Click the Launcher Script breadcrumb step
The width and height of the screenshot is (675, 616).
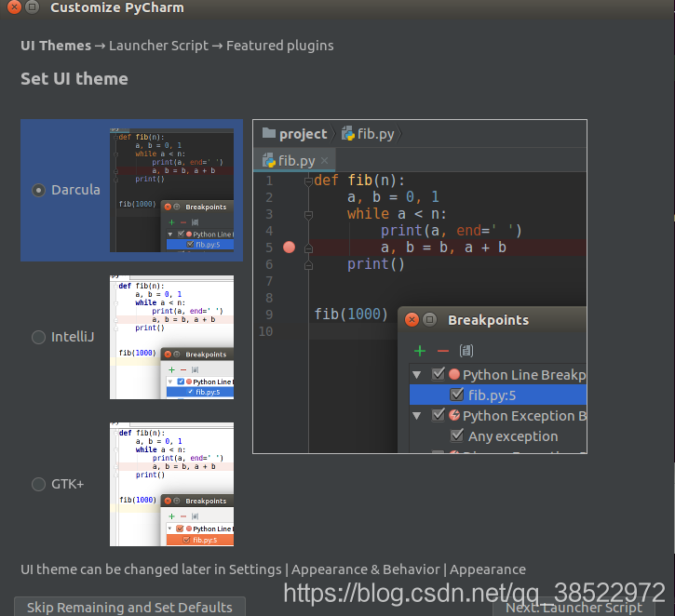[158, 46]
